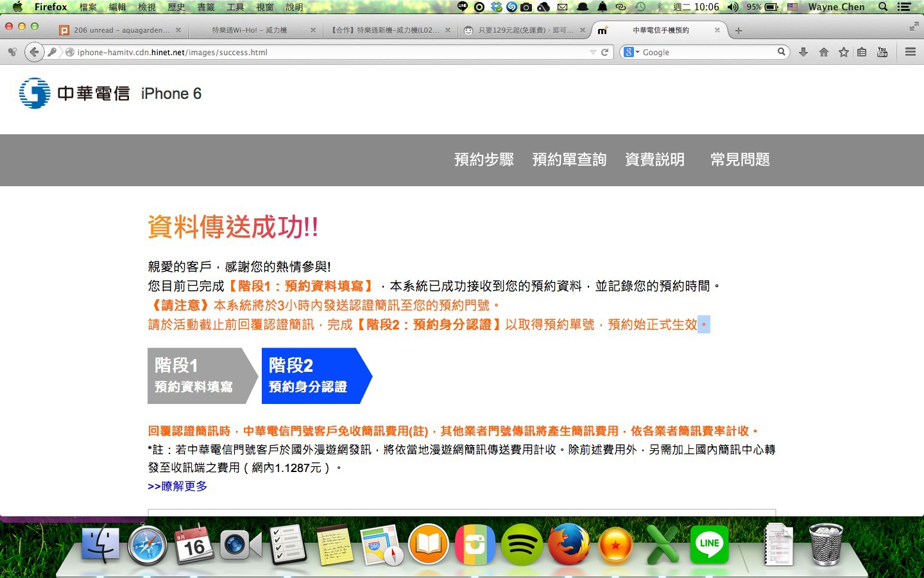Viewport: 924px width, 578px height.
Task: Close the 中華電信手機預約 tab
Action: point(717,30)
